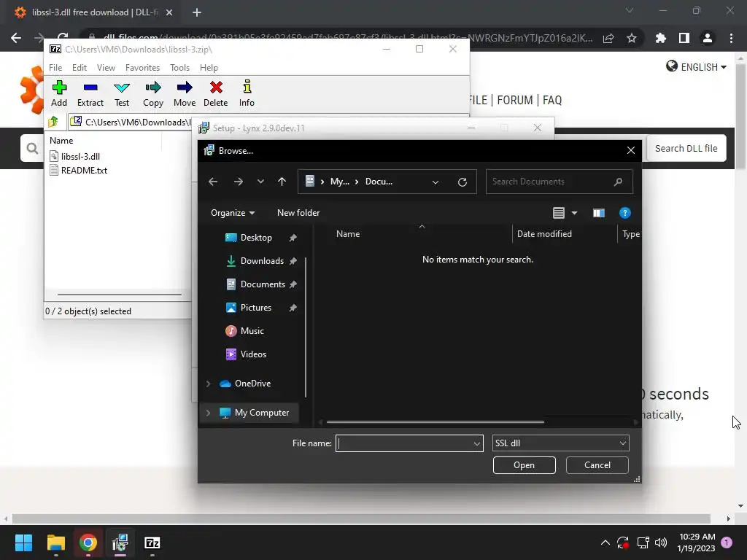Open the Organize dropdown menu
Screen dimensions: 747x560
point(233,213)
